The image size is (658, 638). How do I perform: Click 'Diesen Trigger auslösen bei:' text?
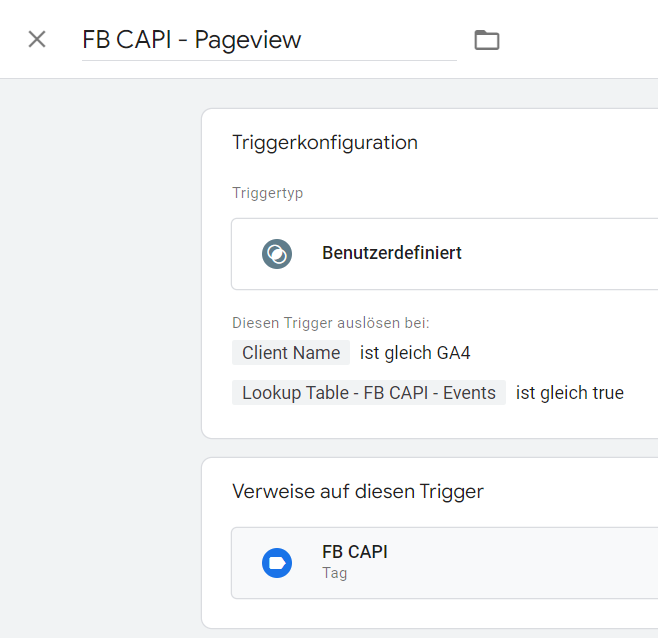coord(330,323)
